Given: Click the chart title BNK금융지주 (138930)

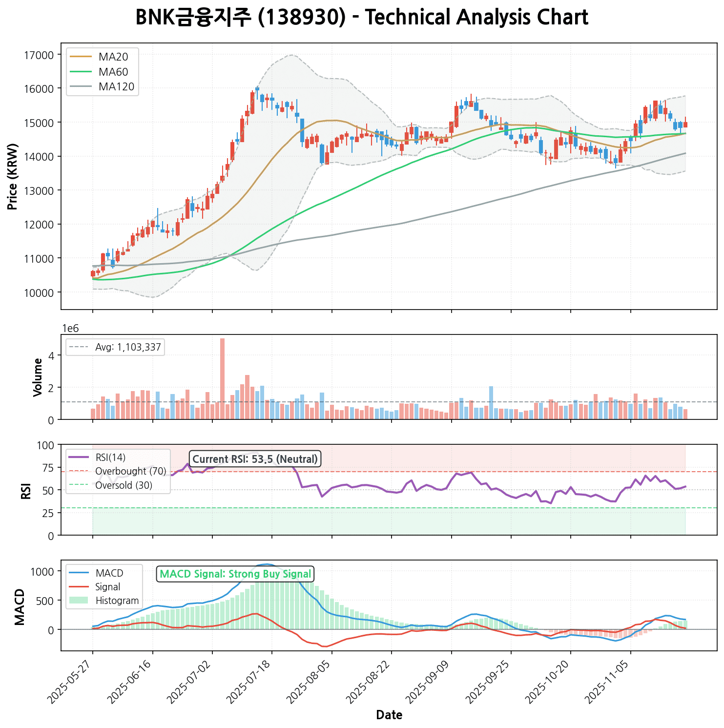Looking at the screenshot, I should [362, 18].
